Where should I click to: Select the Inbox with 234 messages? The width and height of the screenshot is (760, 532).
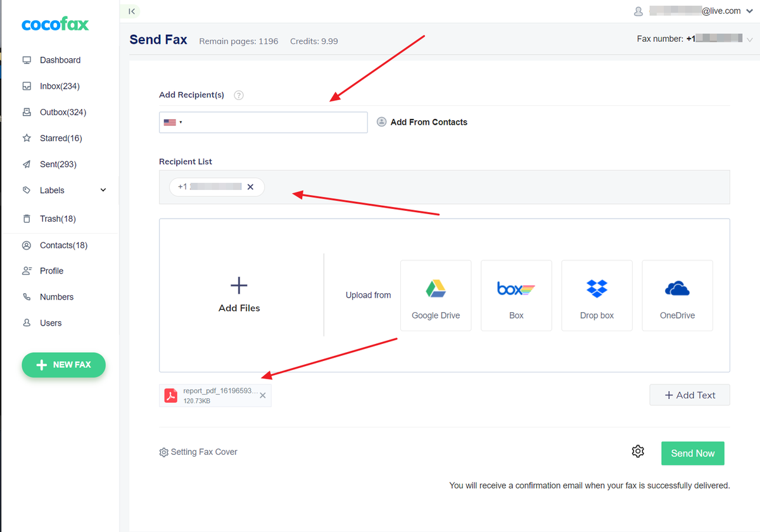point(60,85)
